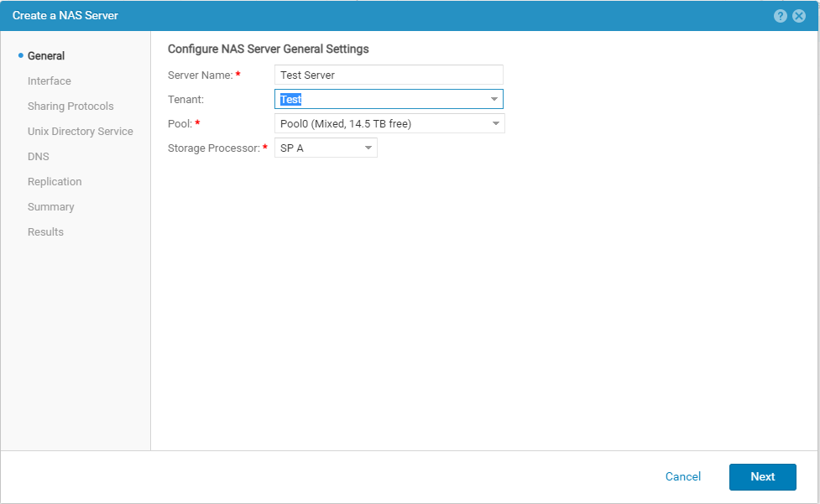The width and height of the screenshot is (820, 504).
Task: Expand the Tenant dropdown arrow
Action: point(494,100)
